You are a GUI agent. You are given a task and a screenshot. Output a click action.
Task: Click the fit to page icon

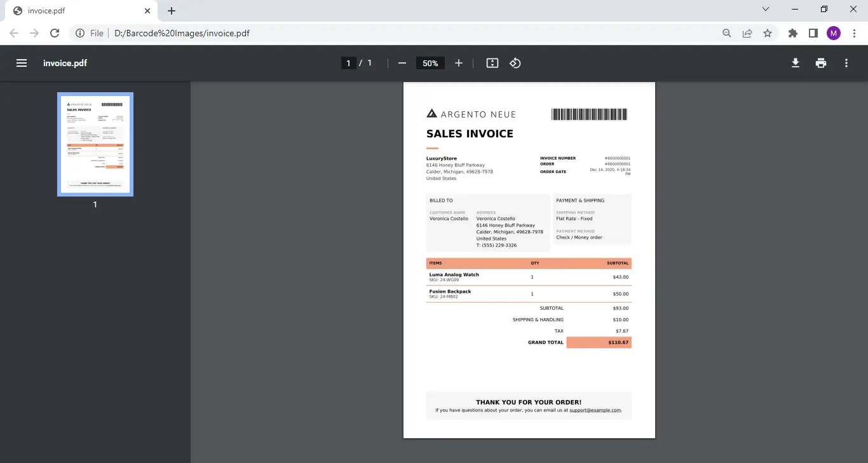pos(492,63)
